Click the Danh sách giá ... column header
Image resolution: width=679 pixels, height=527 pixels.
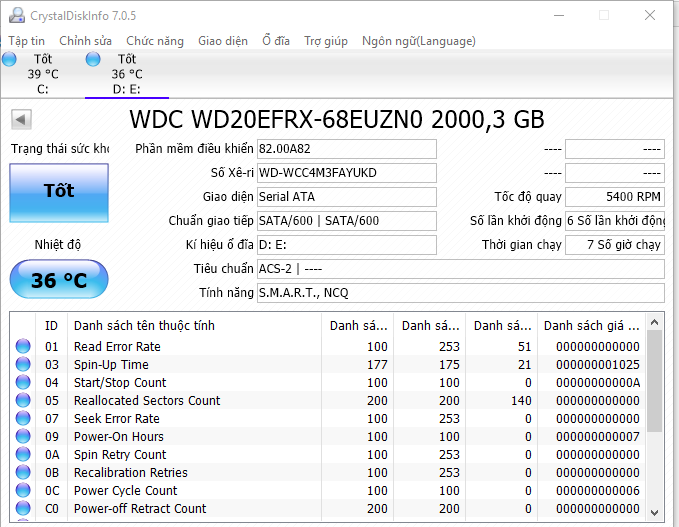tap(591, 326)
